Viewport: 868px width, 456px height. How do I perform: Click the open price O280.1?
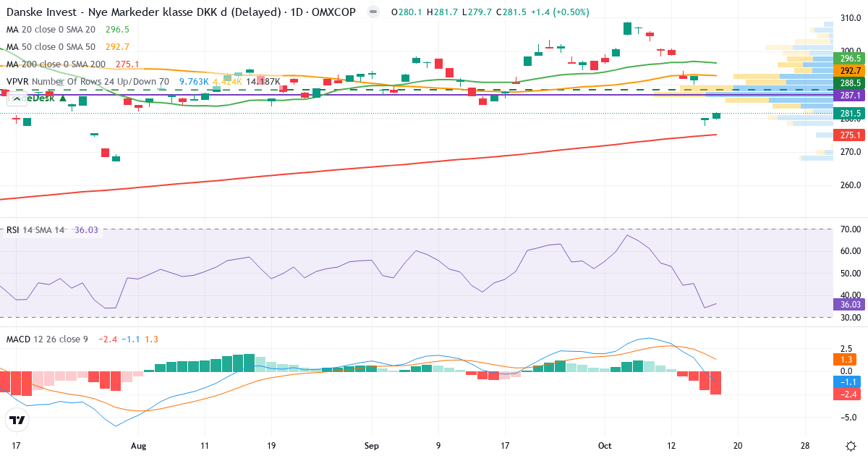(407, 12)
